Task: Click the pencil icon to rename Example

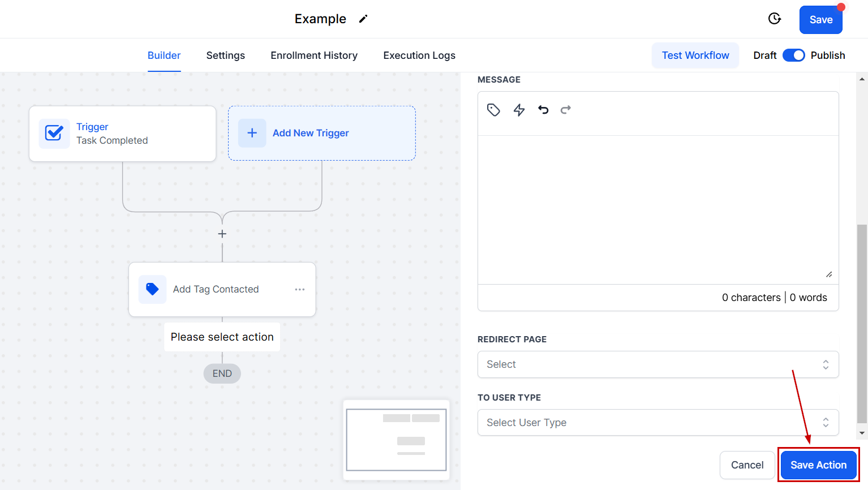Action: pos(363,19)
